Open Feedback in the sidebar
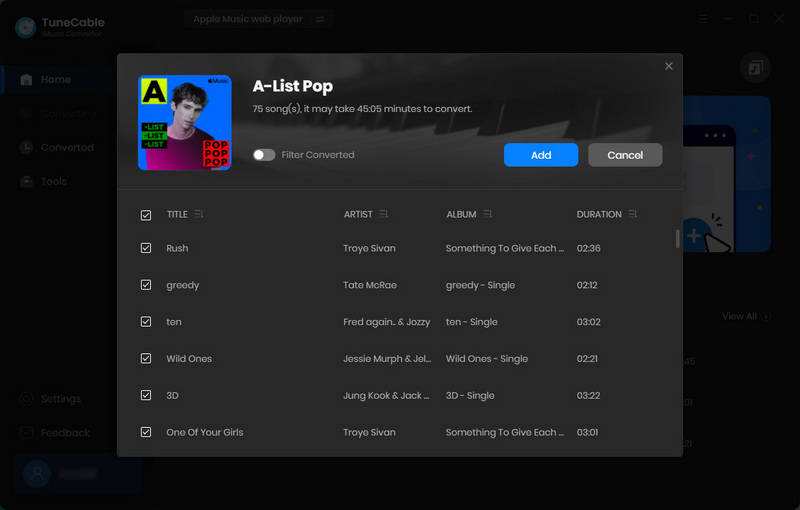 tap(53, 433)
